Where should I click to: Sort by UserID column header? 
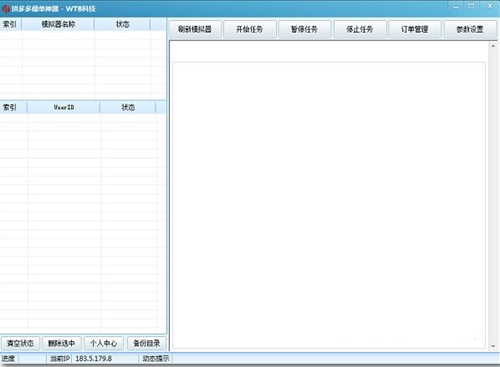click(64, 107)
